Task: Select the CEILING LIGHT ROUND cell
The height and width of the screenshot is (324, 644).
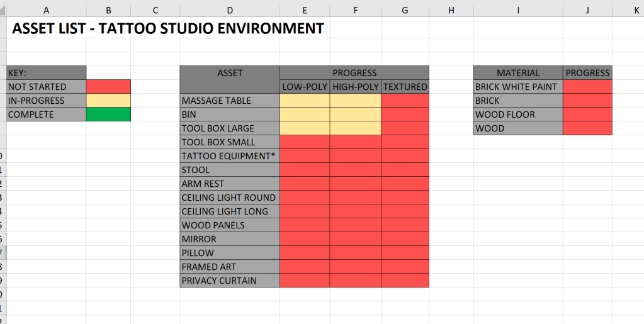Action: 230,198
